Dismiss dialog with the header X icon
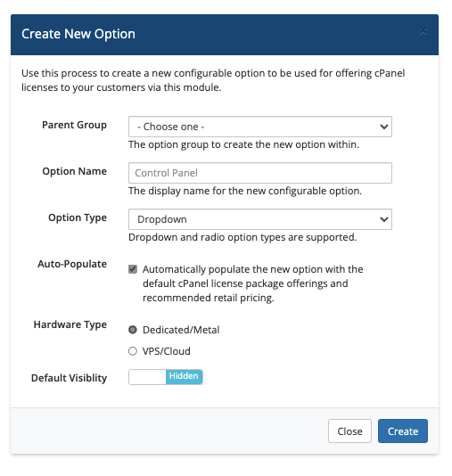 [x=423, y=31]
